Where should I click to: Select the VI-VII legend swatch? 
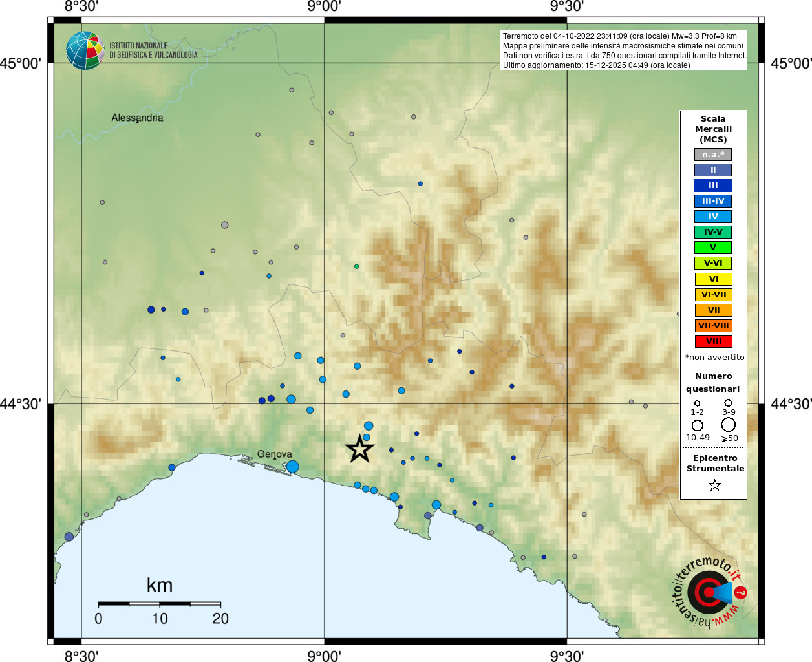[713, 295]
